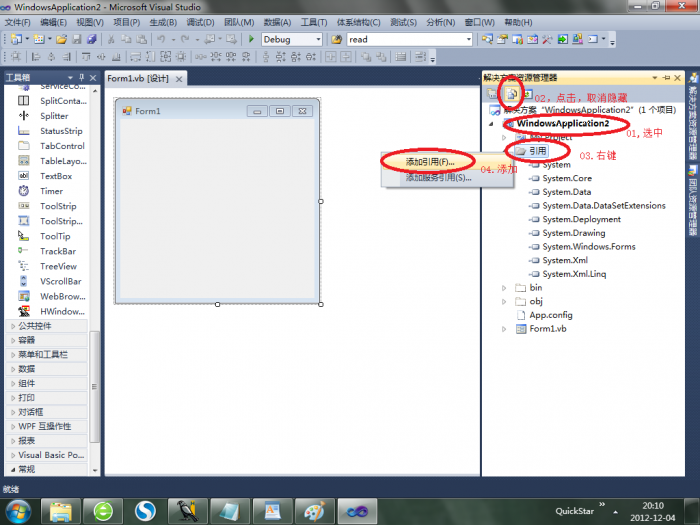700x525 pixels.
Task: Click the Start Page green arrow icon
Action: (562, 39)
